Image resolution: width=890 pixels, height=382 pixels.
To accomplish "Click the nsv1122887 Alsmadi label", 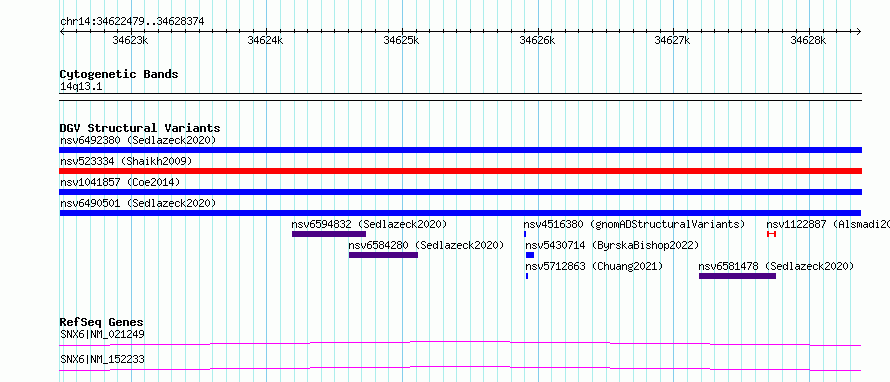I will [828, 224].
